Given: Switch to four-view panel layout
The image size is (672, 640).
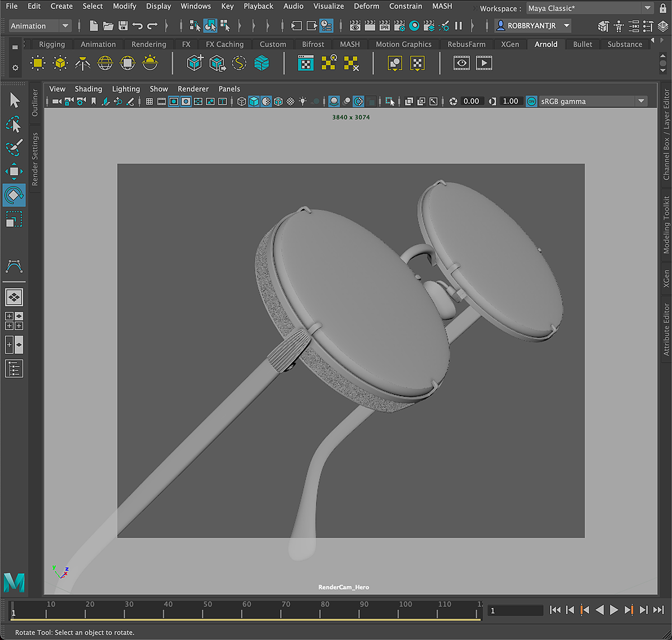Looking at the screenshot, I should [x=14, y=321].
